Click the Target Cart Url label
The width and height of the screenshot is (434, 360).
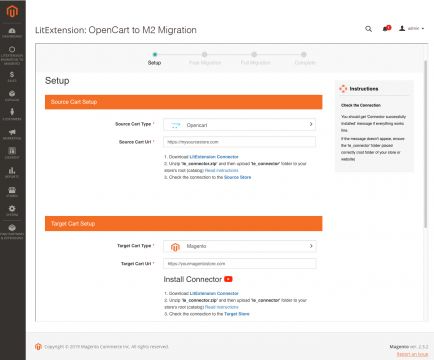click(136, 264)
